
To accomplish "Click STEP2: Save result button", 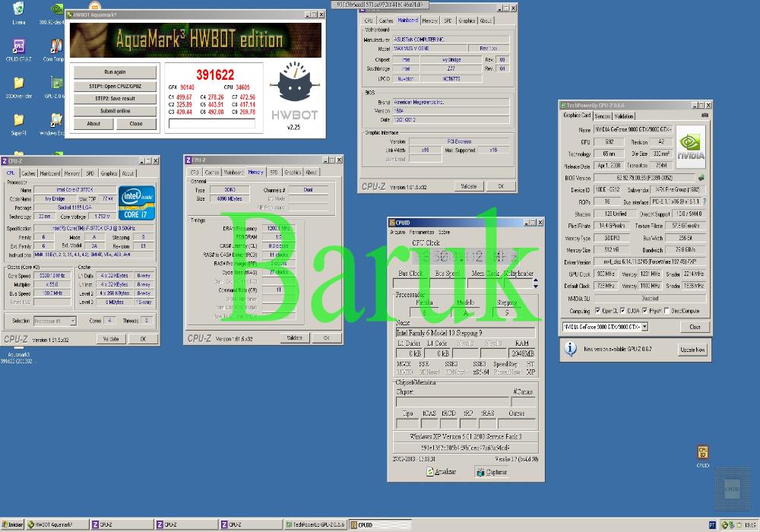I will pos(115,98).
